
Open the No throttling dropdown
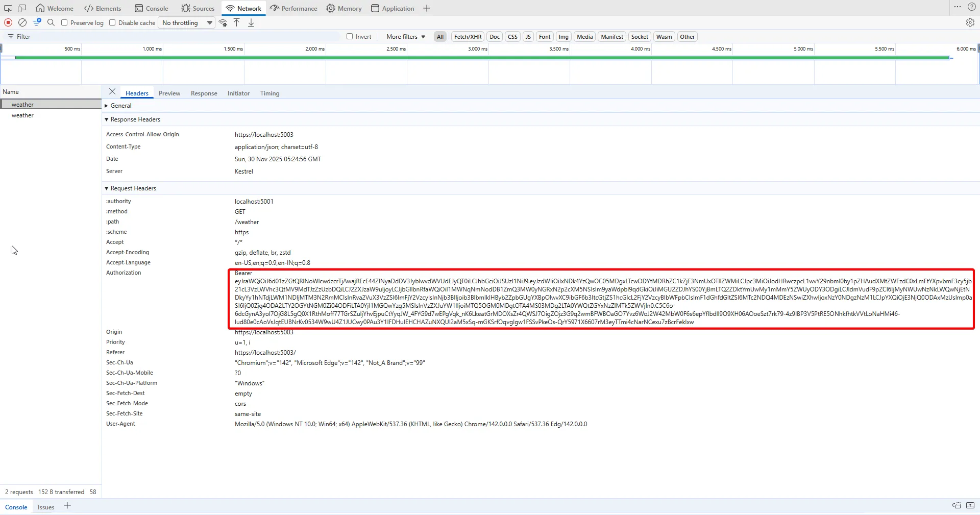(186, 22)
